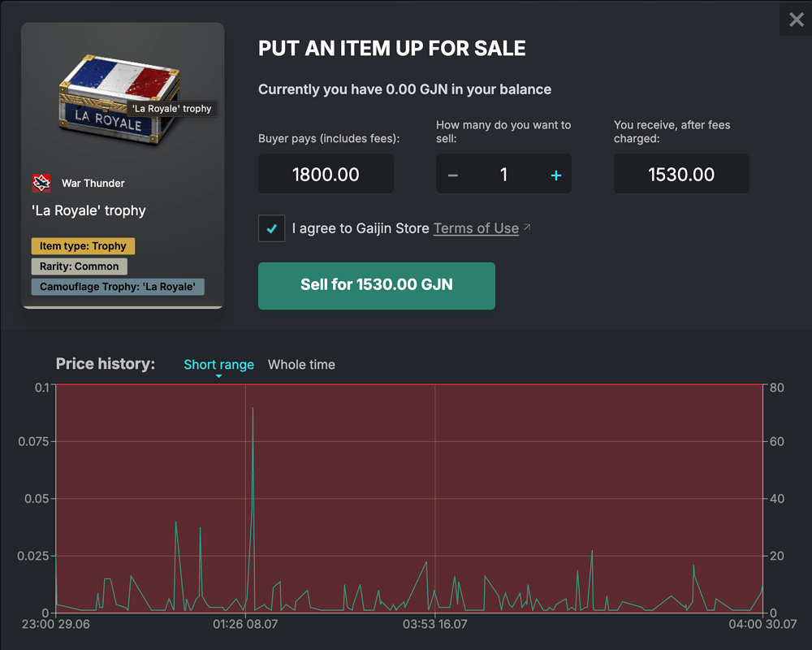The image size is (812, 650).
Task: Click the You receive, after fees charged label
Action: tap(672, 132)
